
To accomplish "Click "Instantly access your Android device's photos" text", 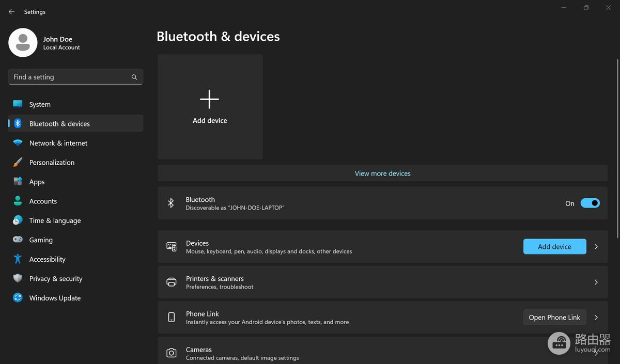I will [x=267, y=322].
